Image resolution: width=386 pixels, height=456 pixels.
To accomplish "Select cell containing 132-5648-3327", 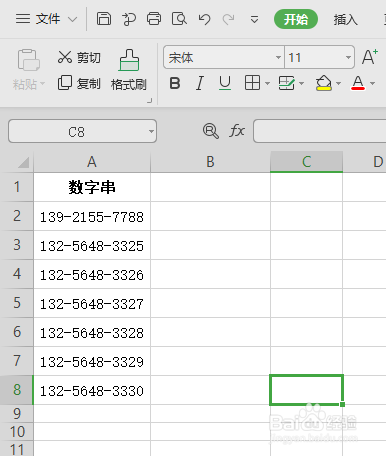I will pyautogui.click(x=92, y=303).
